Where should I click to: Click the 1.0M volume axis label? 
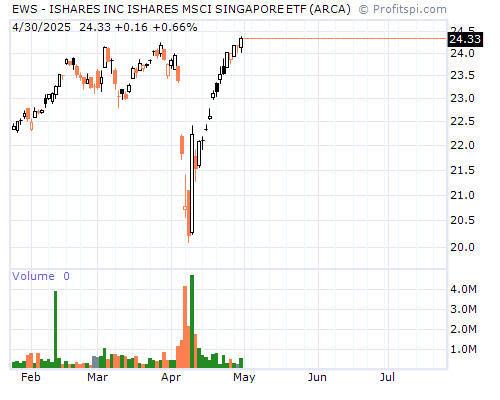(x=463, y=349)
